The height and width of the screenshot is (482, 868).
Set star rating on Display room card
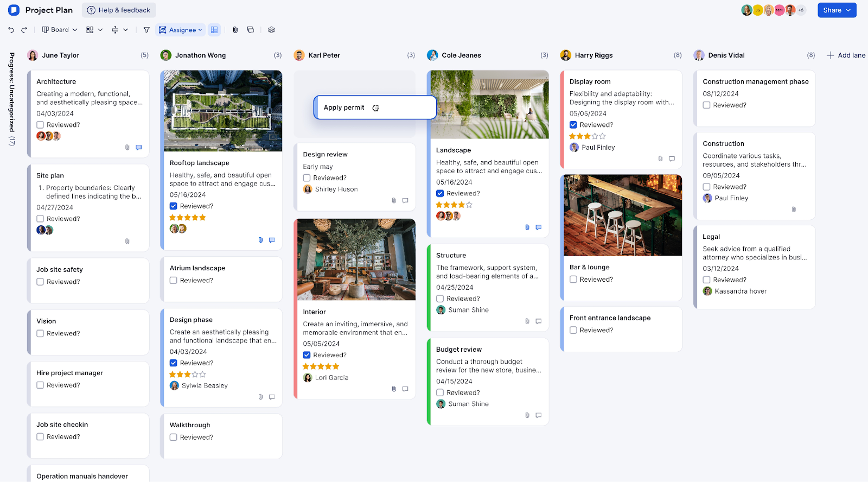pos(588,136)
